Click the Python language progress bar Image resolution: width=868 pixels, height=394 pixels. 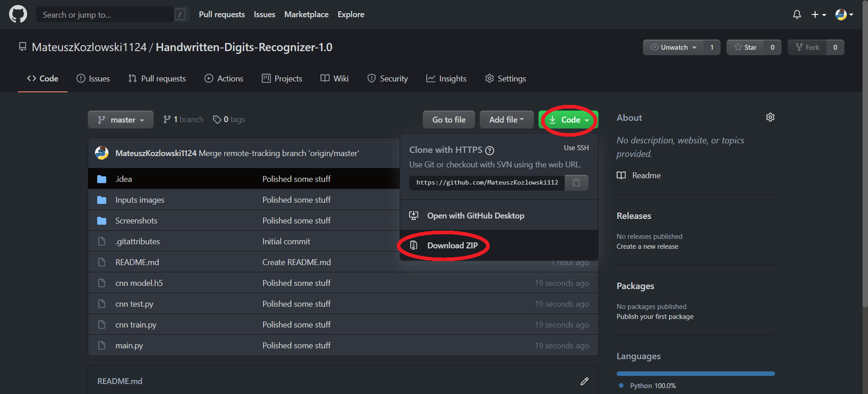(695, 374)
